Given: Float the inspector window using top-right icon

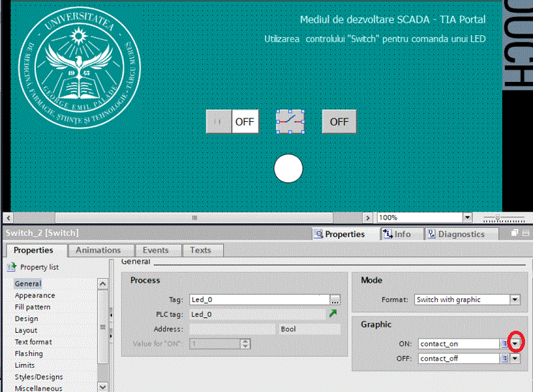Looking at the screenshot, I should pos(515,234).
